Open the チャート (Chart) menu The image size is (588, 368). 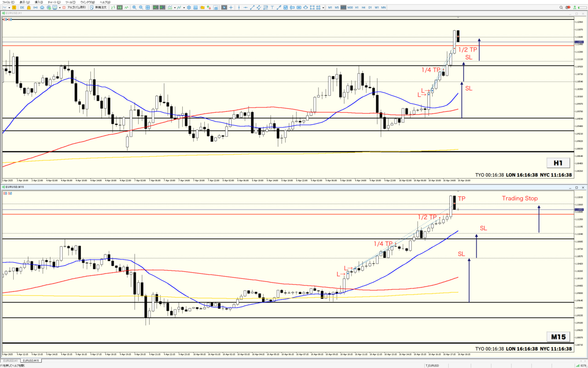54,2
